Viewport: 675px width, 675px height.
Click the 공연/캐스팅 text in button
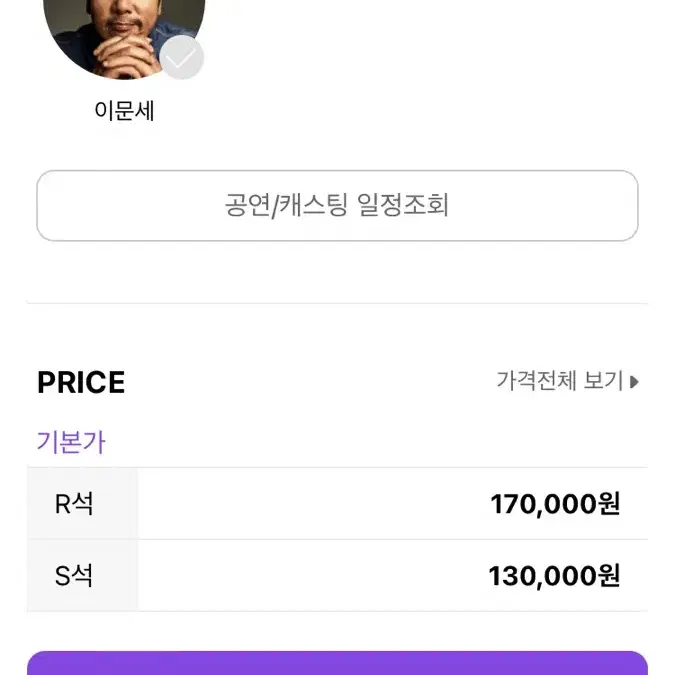pyautogui.click(x=286, y=205)
